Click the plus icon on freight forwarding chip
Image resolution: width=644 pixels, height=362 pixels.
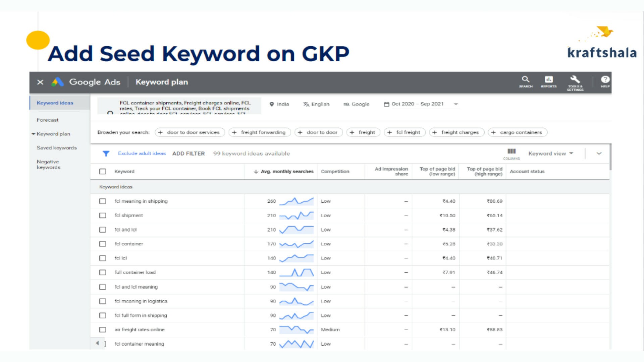pos(234,132)
